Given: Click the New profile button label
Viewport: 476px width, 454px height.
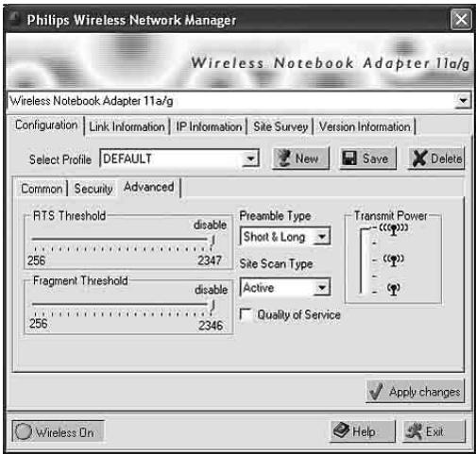Looking at the screenshot, I should [307, 159].
